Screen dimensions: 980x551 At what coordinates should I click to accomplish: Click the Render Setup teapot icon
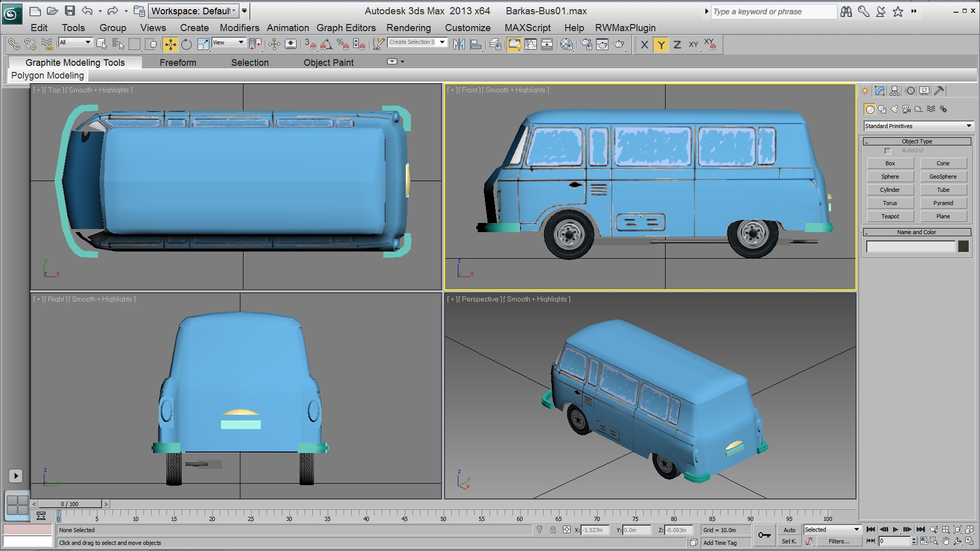tap(586, 45)
